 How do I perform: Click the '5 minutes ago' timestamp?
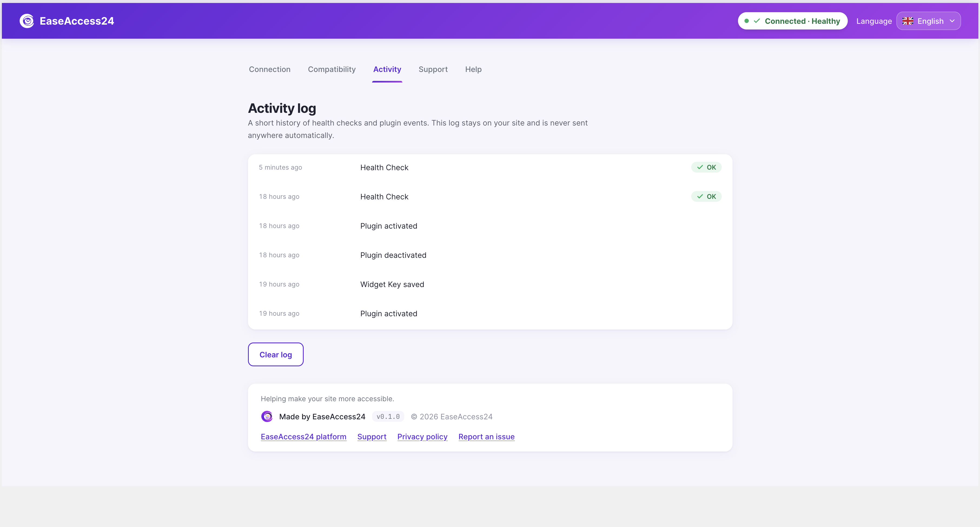(x=280, y=167)
